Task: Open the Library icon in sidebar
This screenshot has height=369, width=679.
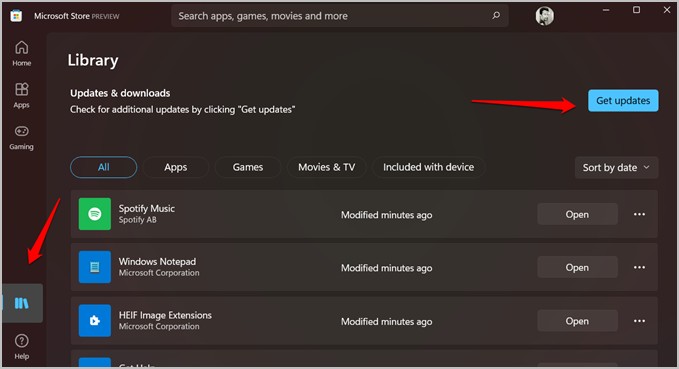Action: [22, 303]
